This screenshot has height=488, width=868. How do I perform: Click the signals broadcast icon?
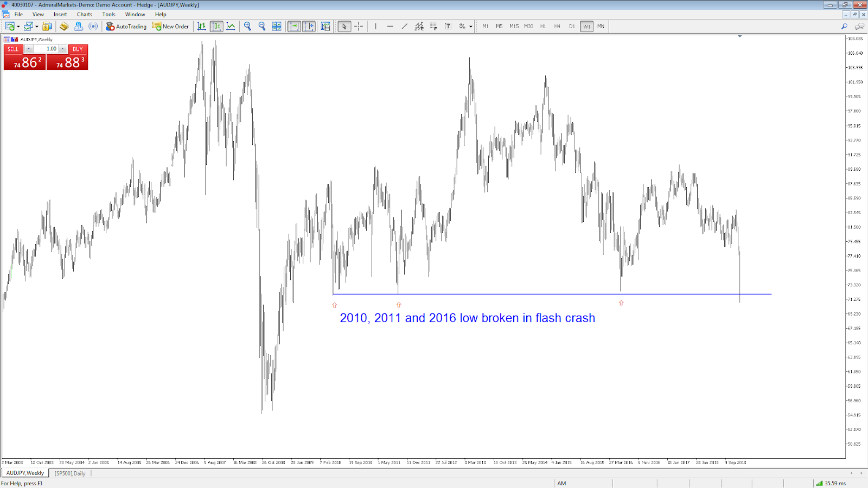point(93,26)
